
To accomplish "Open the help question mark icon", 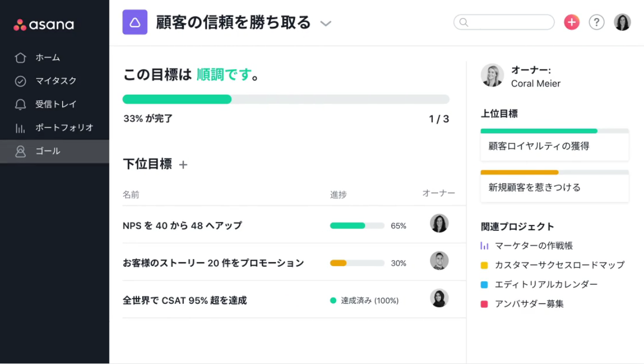I will pyautogui.click(x=596, y=22).
